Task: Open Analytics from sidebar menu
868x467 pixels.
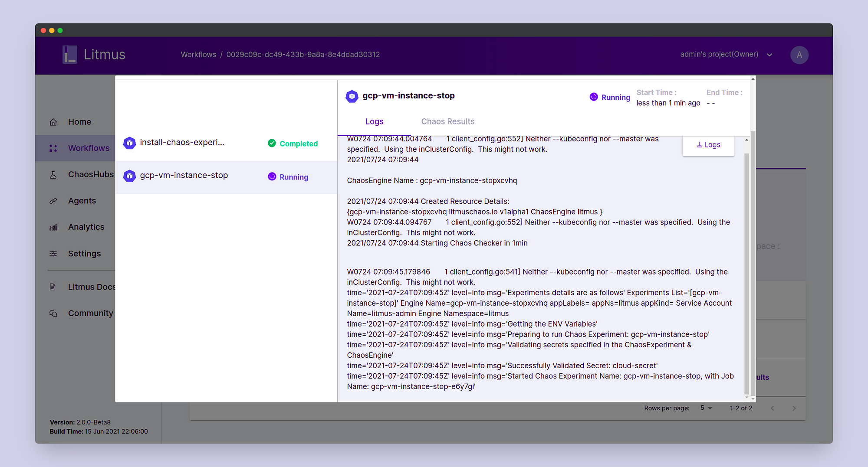Action: (x=86, y=227)
